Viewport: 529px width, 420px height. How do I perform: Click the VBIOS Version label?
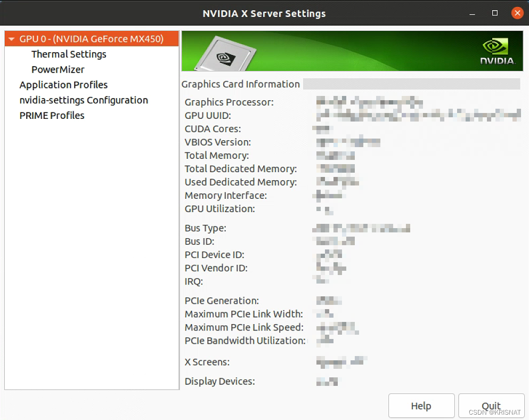[x=217, y=142]
